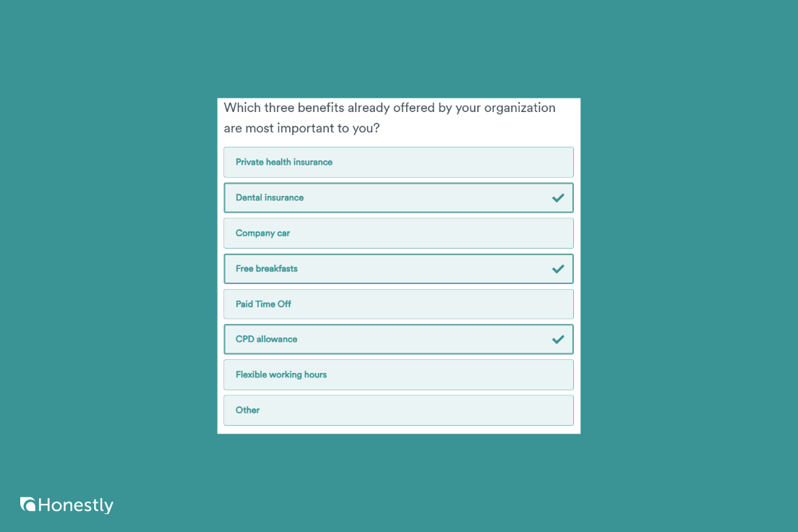Screen dimensions: 798x532
Task: Select the Private health insurance option
Action: [x=398, y=162]
